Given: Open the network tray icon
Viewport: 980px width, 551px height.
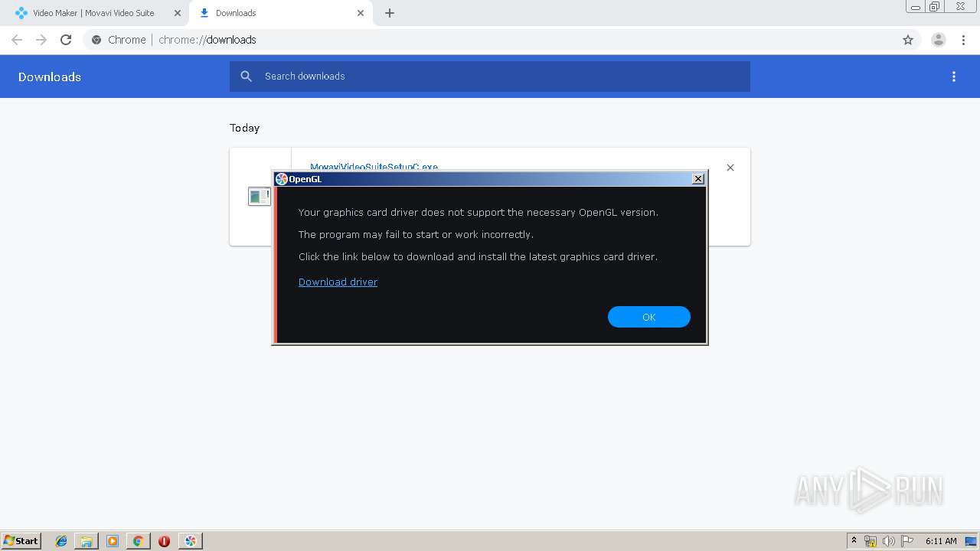Looking at the screenshot, I should pyautogui.click(x=871, y=541).
